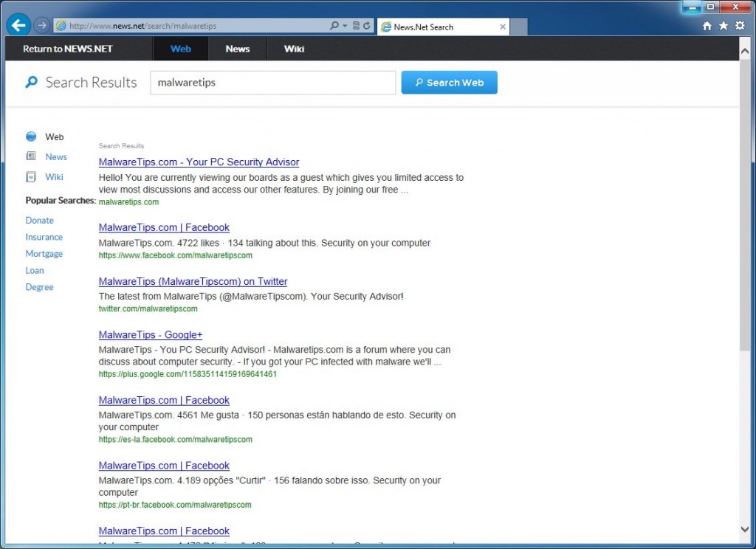Switch to the Wiki tab in top navigation
The width and height of the screenshot is (756, 549).
pyautogui.click(x=294, y=49)
